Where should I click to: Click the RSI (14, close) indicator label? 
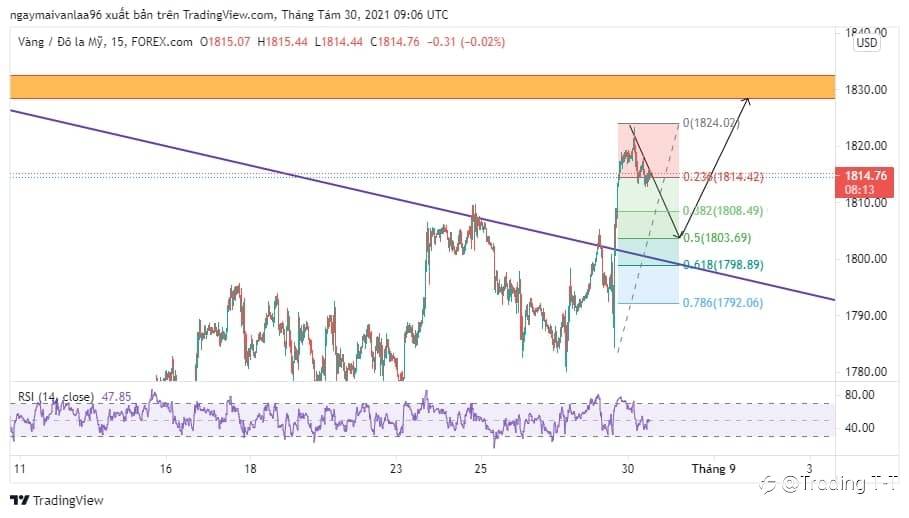[56, 397]
